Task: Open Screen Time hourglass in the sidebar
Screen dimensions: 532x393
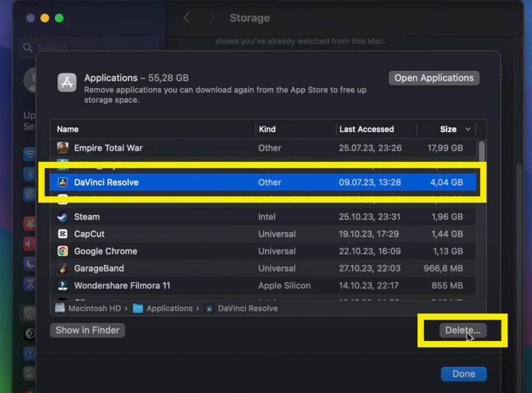Action: (30, 284)
